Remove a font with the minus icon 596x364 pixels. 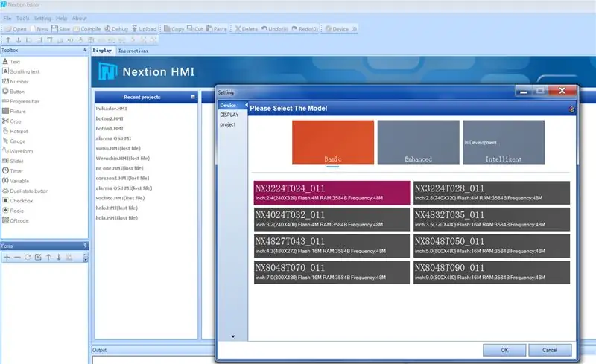tap(17, 258)
